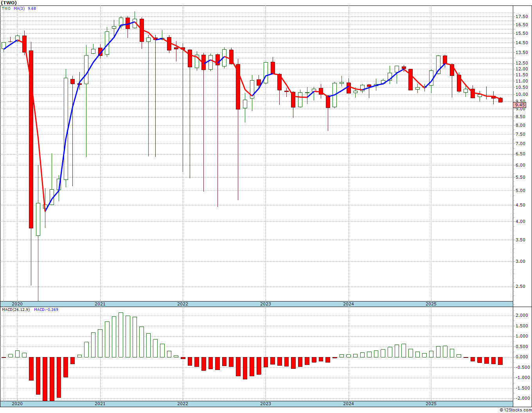
Task: Select the MACD:-0.369 value label
Action: 46,310
